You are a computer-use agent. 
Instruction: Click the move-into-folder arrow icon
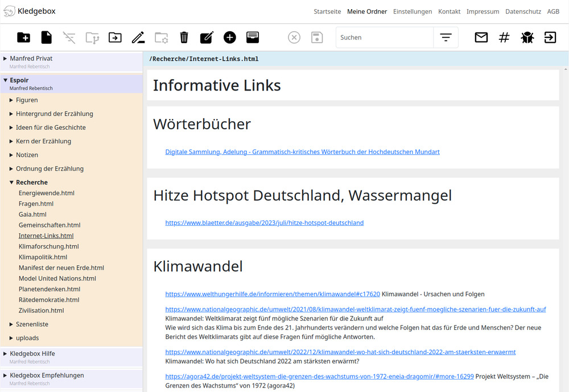[115, 38]
